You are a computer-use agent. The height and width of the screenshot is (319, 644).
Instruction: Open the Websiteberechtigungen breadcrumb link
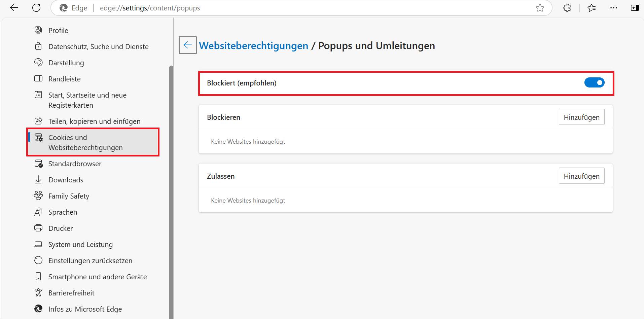coord(253,45)
